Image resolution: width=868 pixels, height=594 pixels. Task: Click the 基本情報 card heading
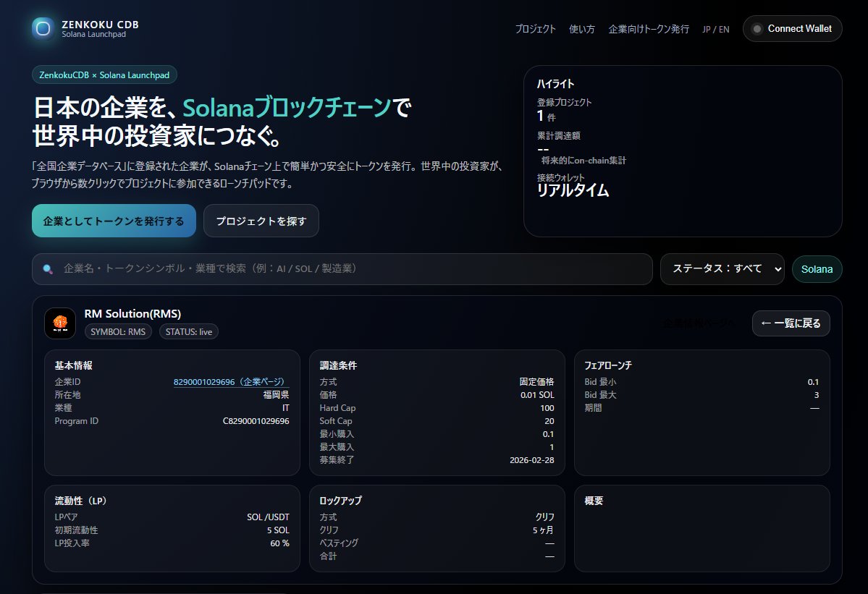point(74,365)
